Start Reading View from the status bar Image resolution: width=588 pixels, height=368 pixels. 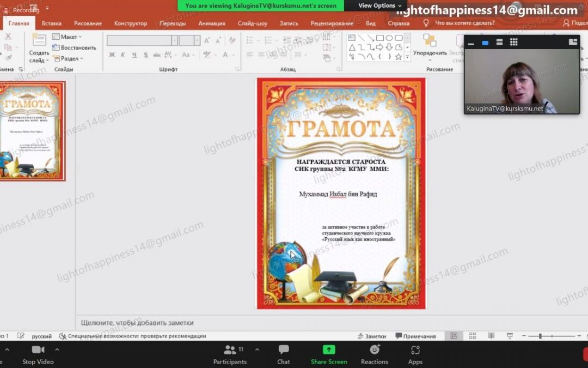491,335
